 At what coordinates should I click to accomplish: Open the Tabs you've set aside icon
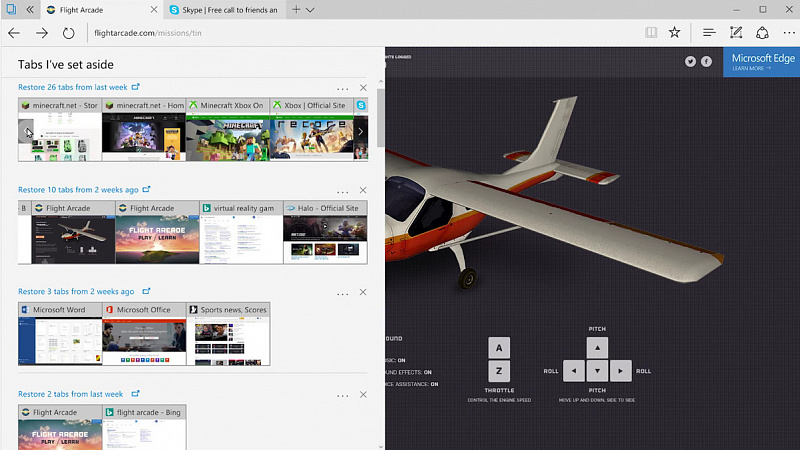pos(11,9)
